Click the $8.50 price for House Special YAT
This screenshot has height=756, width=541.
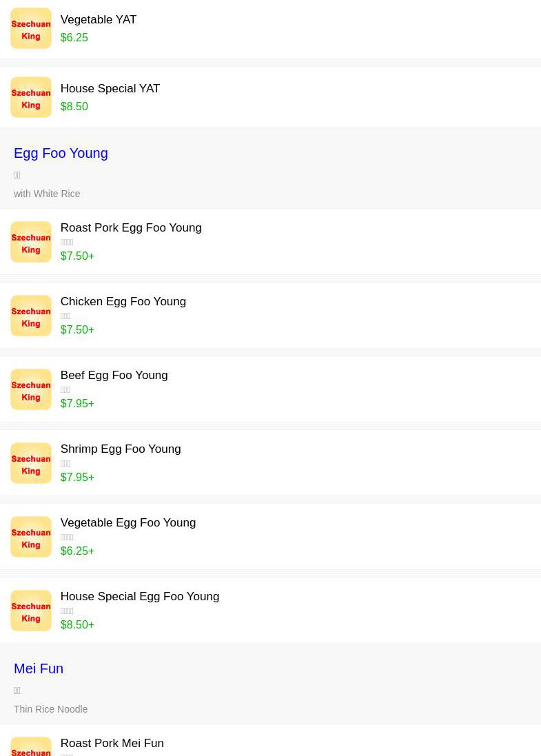[74, 107]
